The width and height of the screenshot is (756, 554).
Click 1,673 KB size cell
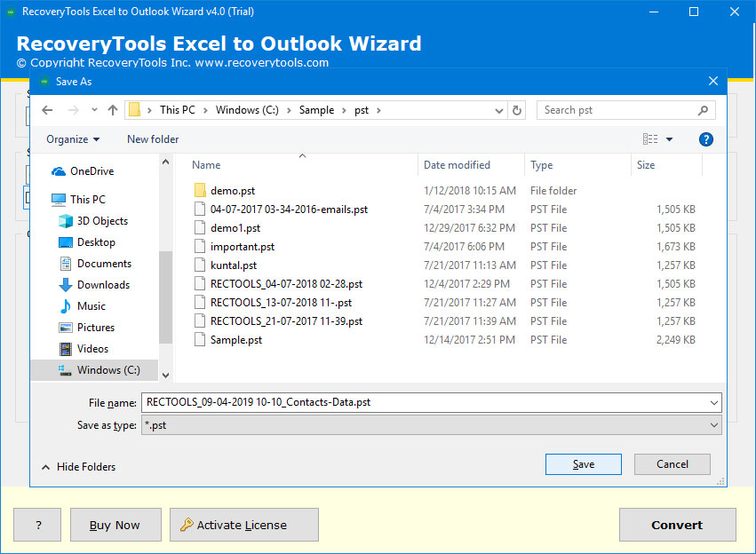point(676,247)
